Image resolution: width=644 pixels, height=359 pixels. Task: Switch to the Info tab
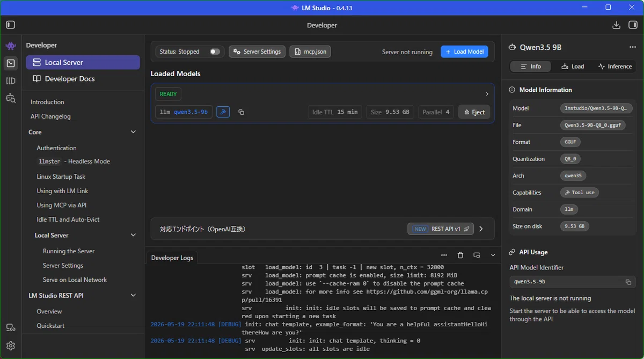(x=530, y=67)
